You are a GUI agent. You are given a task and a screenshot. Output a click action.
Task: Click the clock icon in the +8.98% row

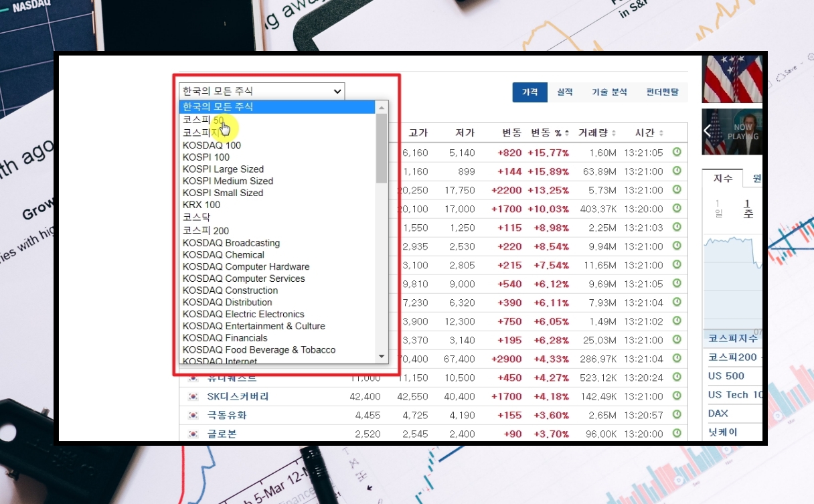pos(677,228)
